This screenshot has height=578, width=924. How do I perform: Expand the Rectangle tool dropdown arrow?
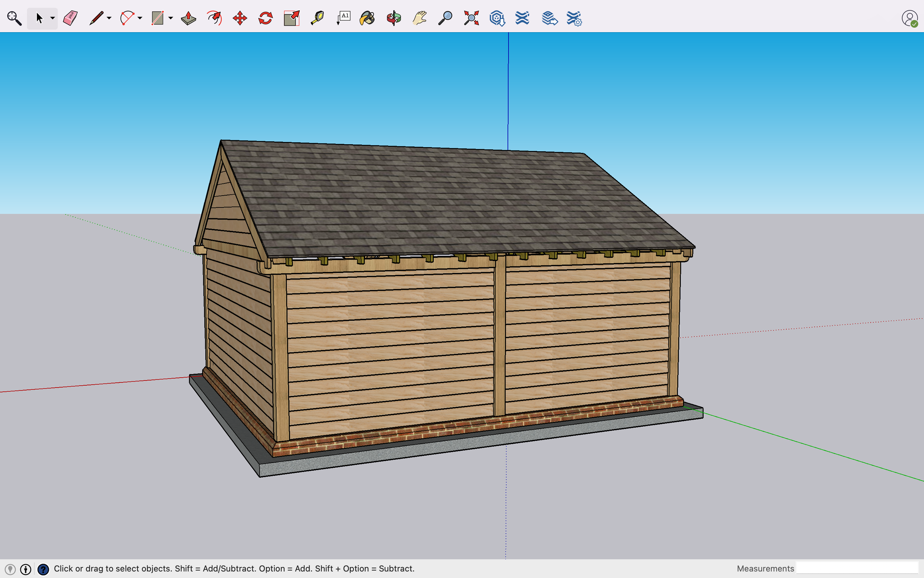pyautogui.click(x=171, y=18)
